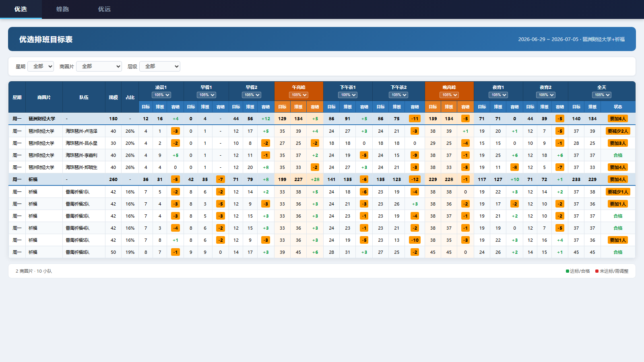Click the 2 商圈片 · 10 小队 summary text

point(34,271)
